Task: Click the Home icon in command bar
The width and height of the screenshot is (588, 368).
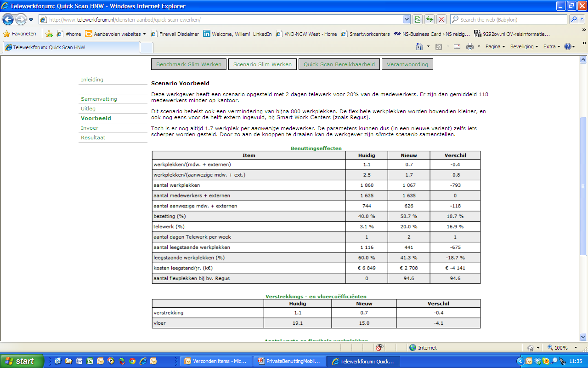Action: coord(419,46)
